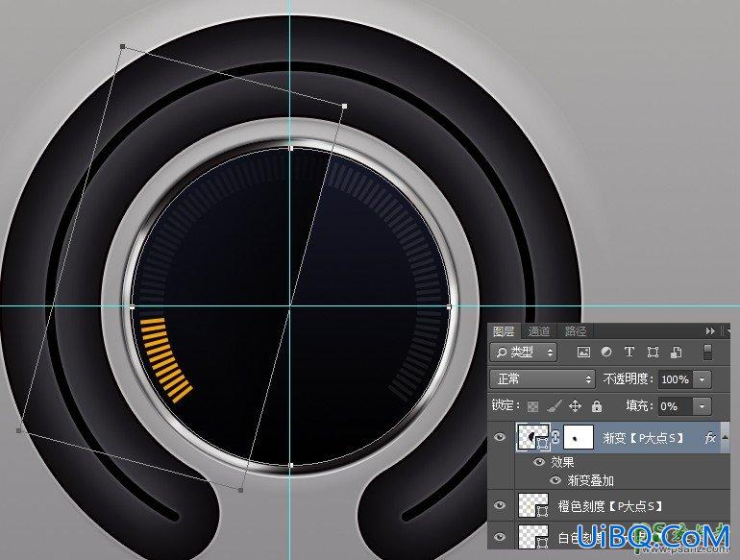Switch to the 路径 (Paths) tab

pos(575,331)
